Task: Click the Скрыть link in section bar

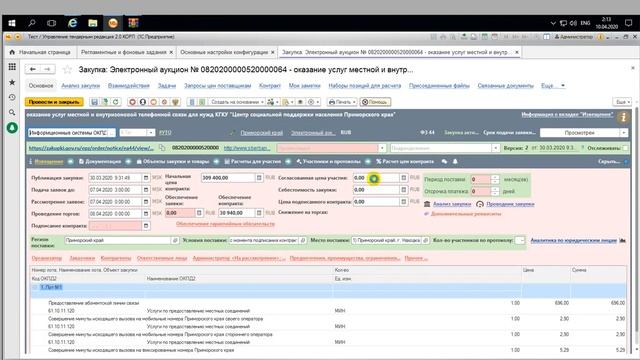Action: coord(609,162)
